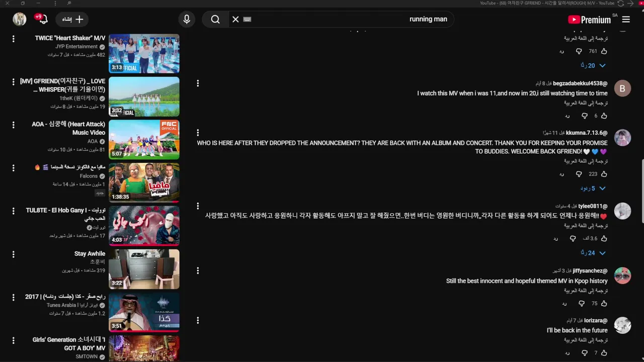Dislike the top comment with 761 likes
644x362 pixels.
(x=579, y=51)
